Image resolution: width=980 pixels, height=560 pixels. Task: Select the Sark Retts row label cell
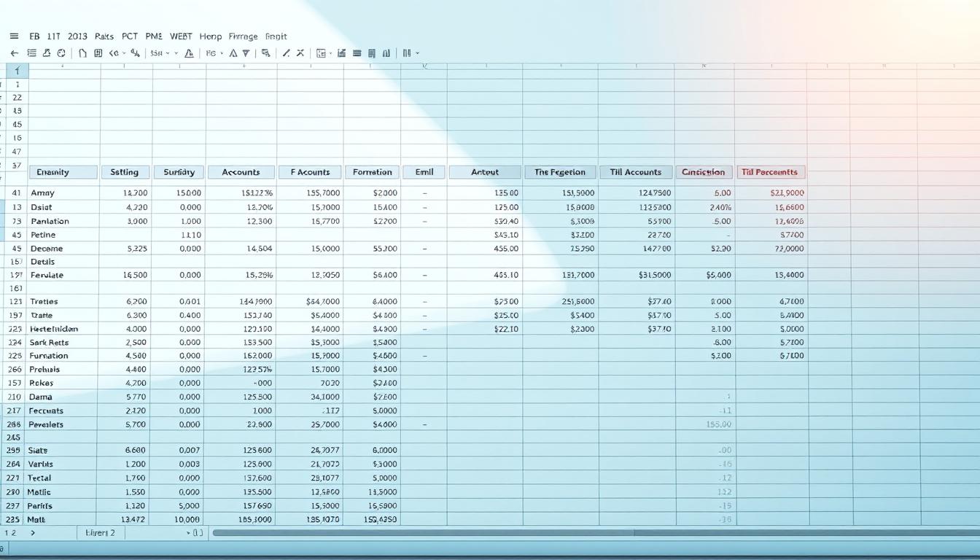click(63, 342)
